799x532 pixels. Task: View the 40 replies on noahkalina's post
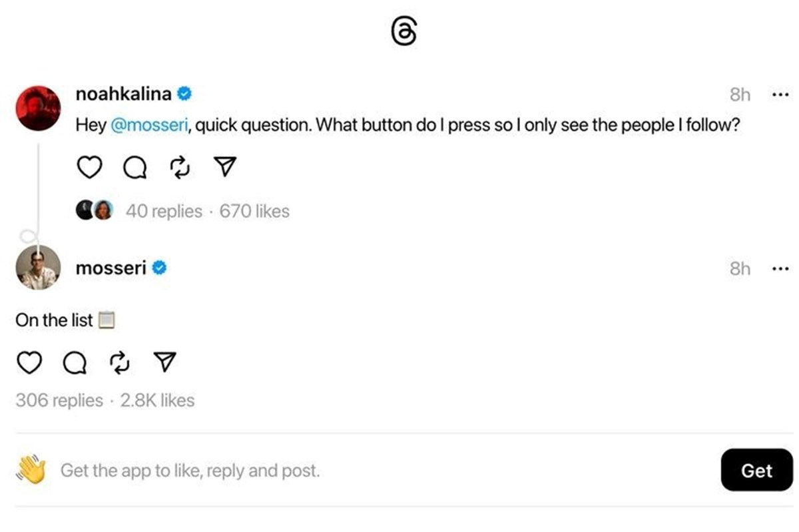pyautogui.click(x=164, y=211)
